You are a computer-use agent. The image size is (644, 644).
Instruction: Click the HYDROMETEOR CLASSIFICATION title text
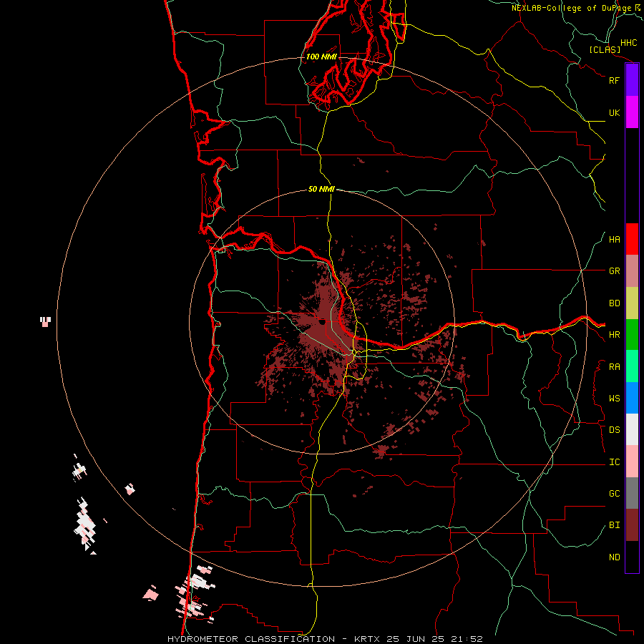click(x=251, y=639)
